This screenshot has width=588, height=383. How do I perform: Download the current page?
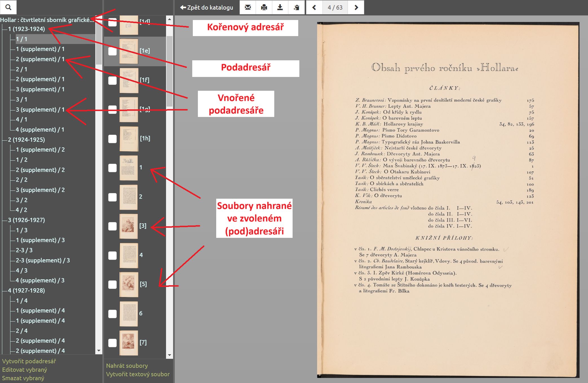point(280,7)
